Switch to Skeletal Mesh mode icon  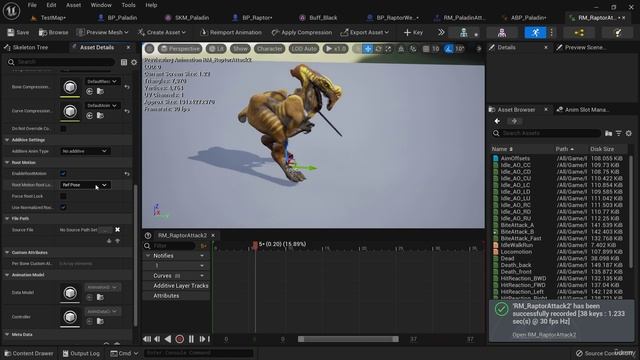502,33
